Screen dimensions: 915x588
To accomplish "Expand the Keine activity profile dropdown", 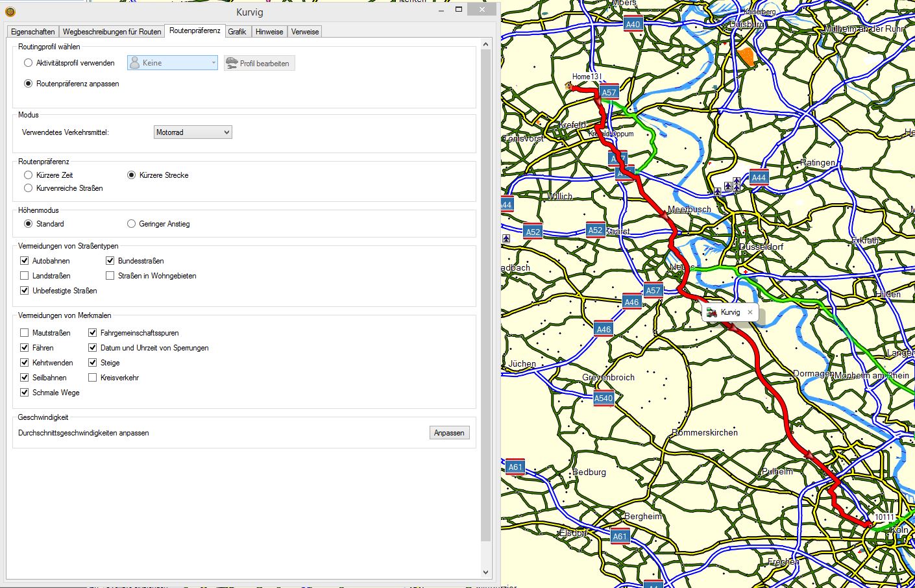I will tap(172, 63).
